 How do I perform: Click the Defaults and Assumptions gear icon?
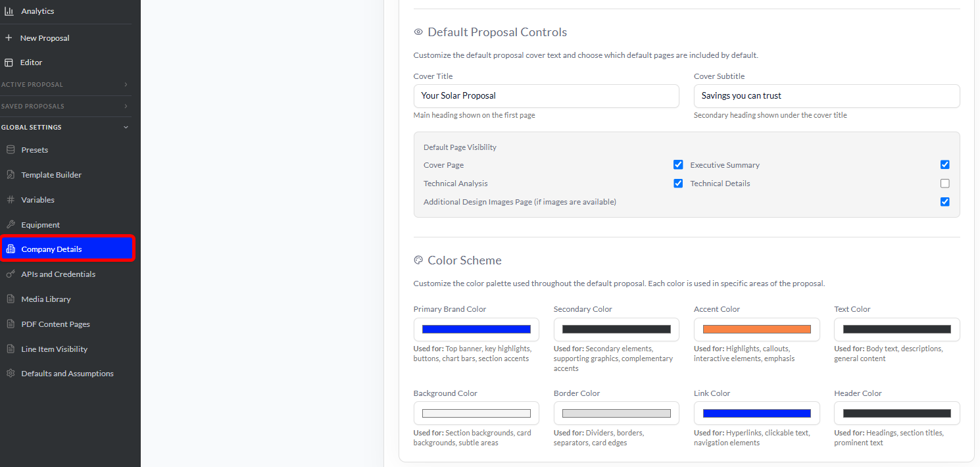[11, 374]
